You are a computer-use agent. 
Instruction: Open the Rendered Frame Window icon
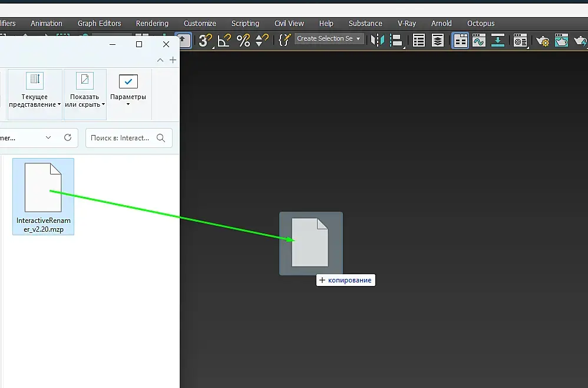coord(561,40)
